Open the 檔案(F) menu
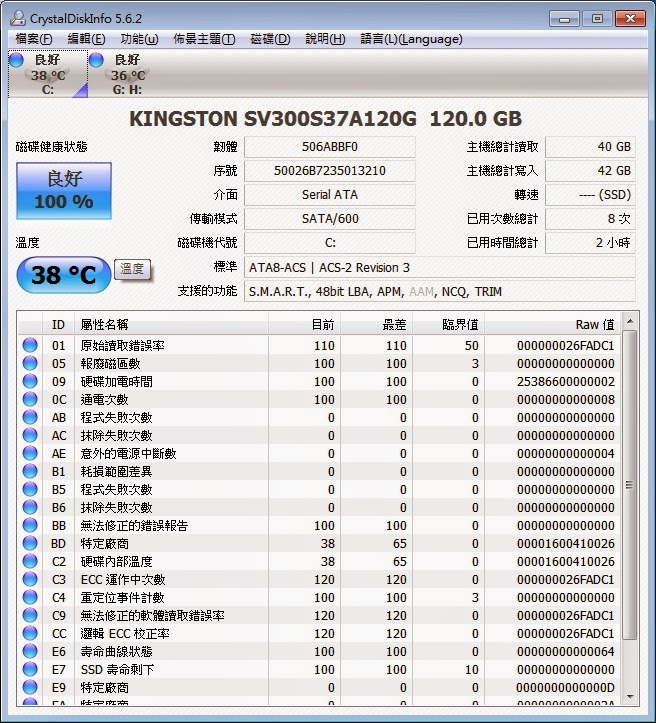 (34, 39)
